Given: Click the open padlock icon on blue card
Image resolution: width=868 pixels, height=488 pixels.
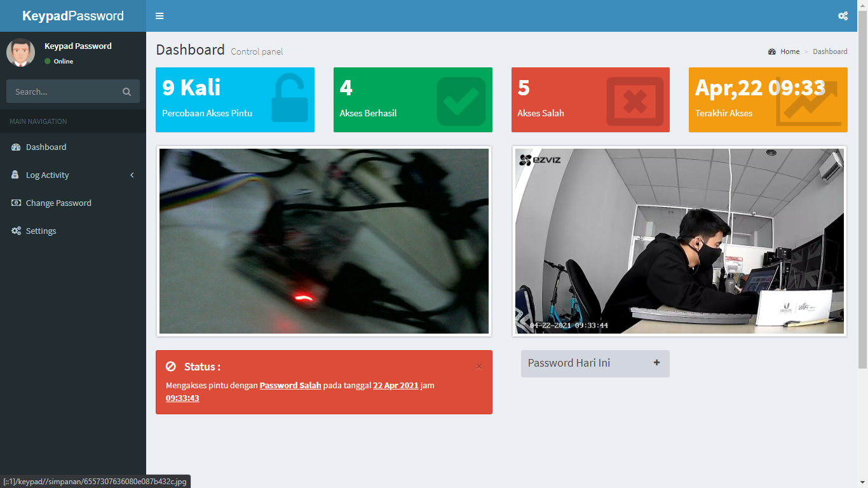Looking at the screenshot, I should pyautogui.click(x=289, y=98).
